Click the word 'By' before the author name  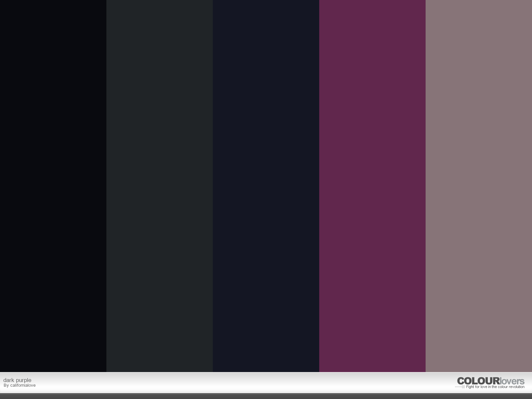6,385
